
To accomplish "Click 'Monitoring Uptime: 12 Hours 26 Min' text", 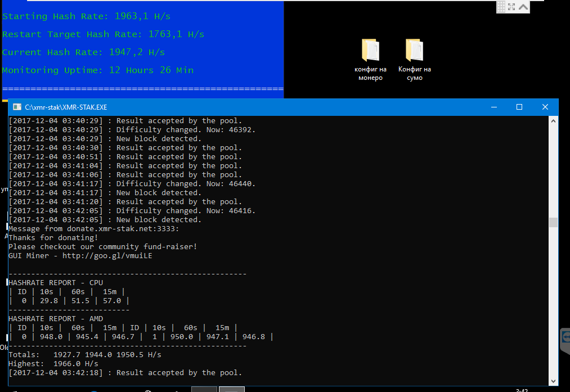I will (98, 70).
